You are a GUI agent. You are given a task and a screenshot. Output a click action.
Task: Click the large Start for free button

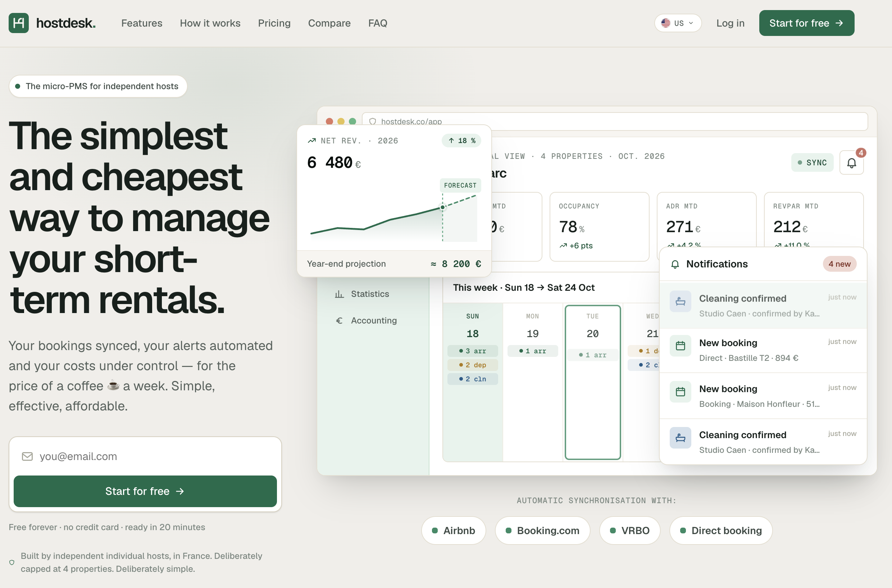pyautogui.click(x=145, y=491)
